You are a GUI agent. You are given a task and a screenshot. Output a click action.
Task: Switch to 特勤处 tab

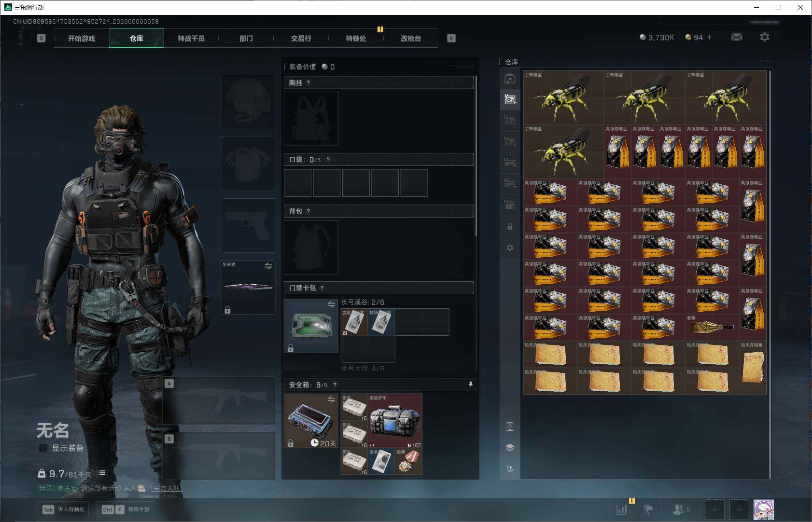pos(356,38)
